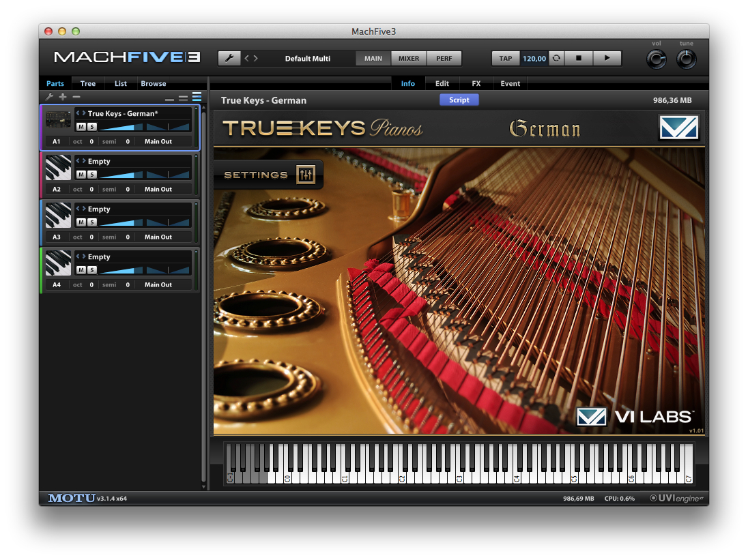
Task: Open the Script editor
Action: pyautogui.click(x=459, y=100)
